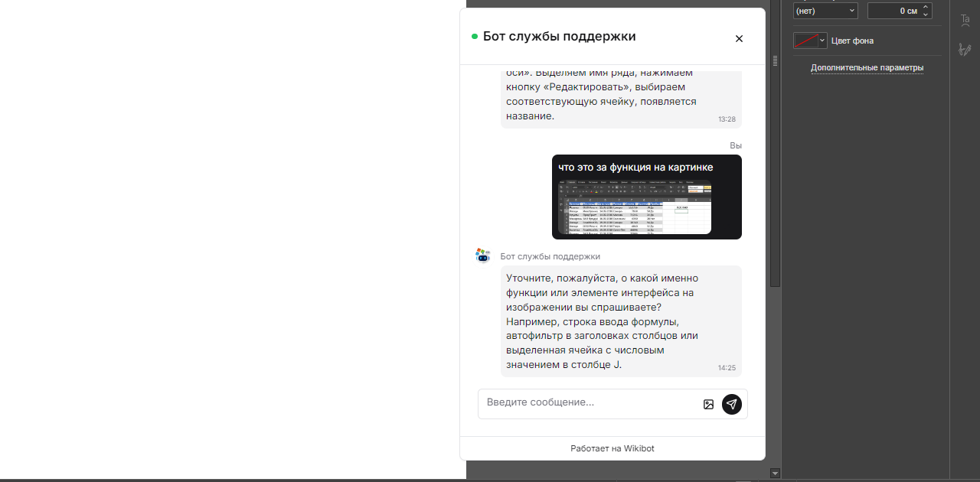Screen dimensions: 980x482
Task: Click the '0 см' value input box
Action: [x=897, y=10]
